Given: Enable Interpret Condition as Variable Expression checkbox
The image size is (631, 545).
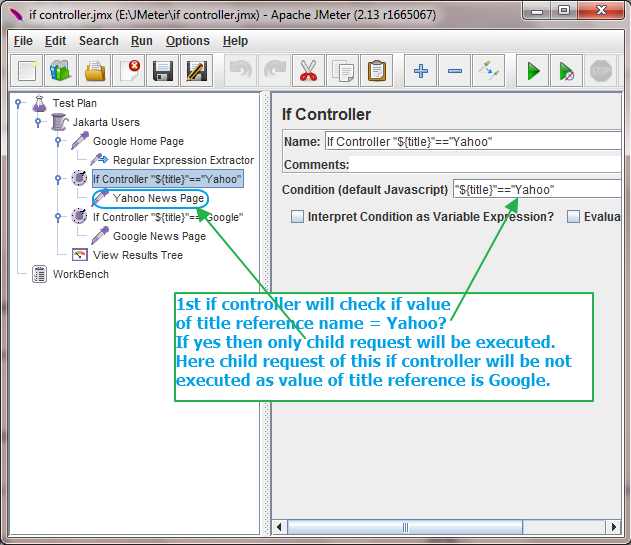Looking at the screenshot, I should tap(297, 217).
